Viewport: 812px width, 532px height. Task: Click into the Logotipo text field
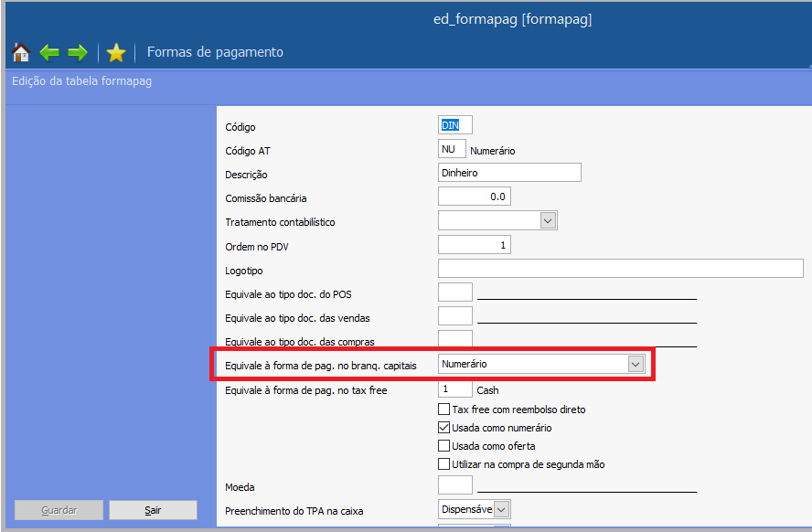click(x=620, y=269)
